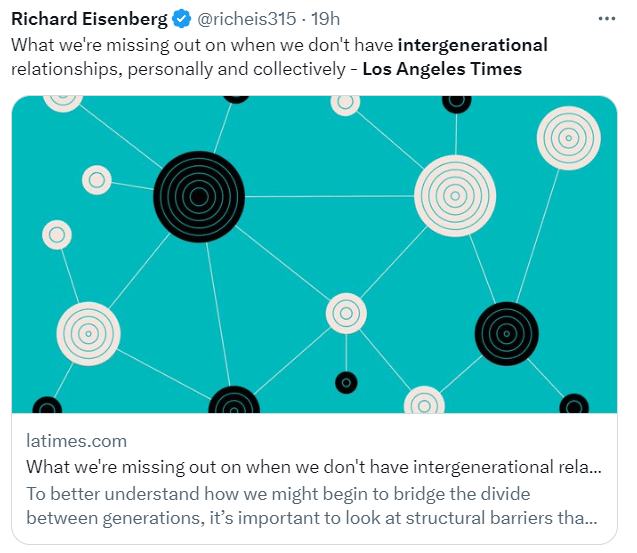This screenshot has width=637, height=553.
Task: Open the link card headline below latimes.com
Action: pos(314,466)
